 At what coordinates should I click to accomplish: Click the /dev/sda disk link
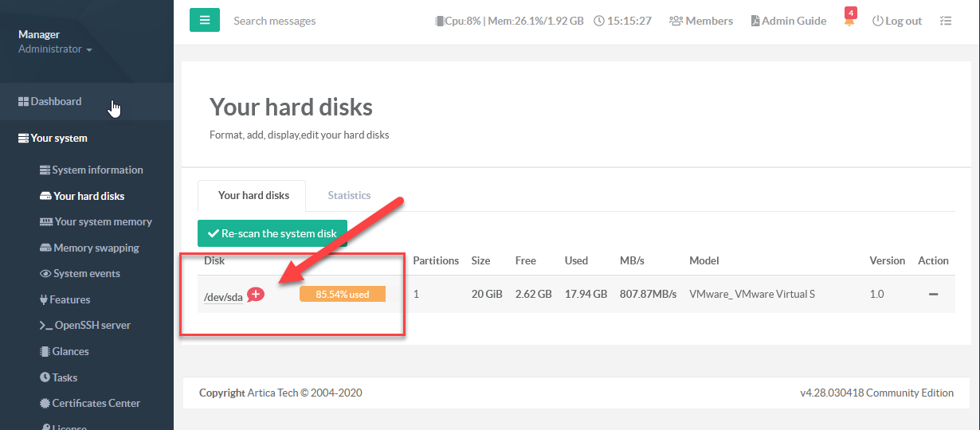point(223,297)
